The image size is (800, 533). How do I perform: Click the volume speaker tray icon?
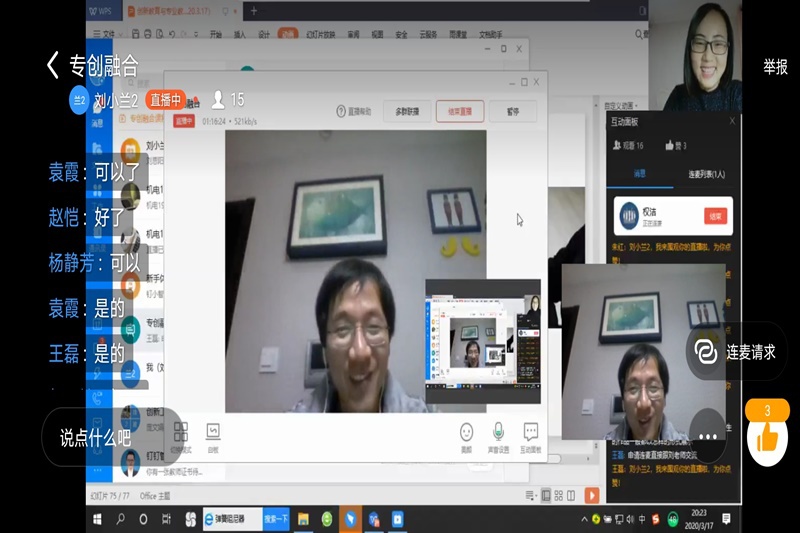click(x=630, y=519)
